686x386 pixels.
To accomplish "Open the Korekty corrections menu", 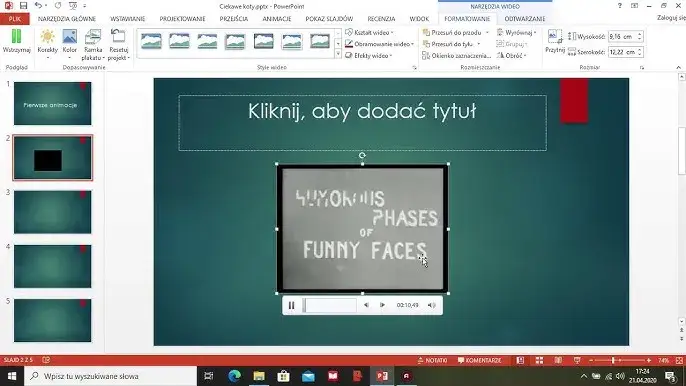I will click(48, 45).
